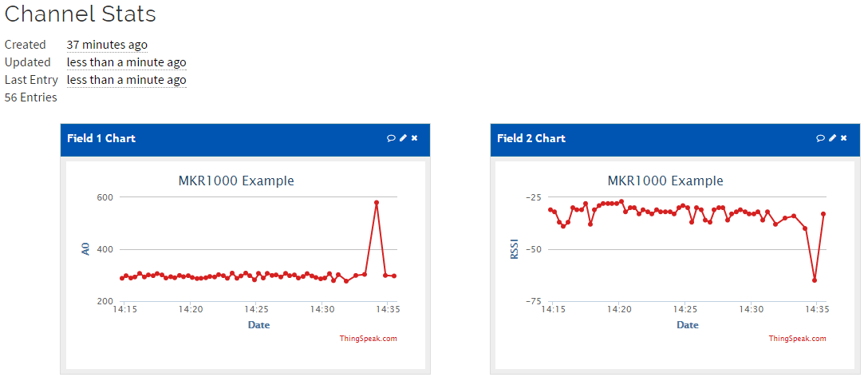Close the Field 1 Chart panel
Image resolution: width=868 pixels, height=381 pixels.
[415, 138]
